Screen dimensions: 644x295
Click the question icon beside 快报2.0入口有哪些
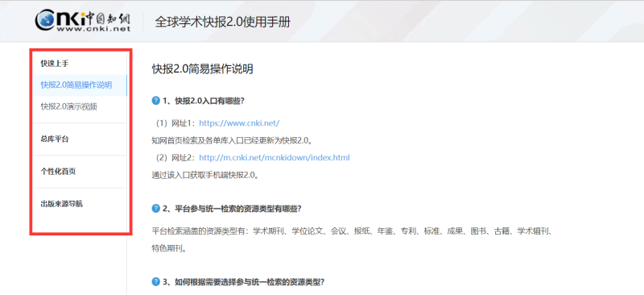coord(155,101)
